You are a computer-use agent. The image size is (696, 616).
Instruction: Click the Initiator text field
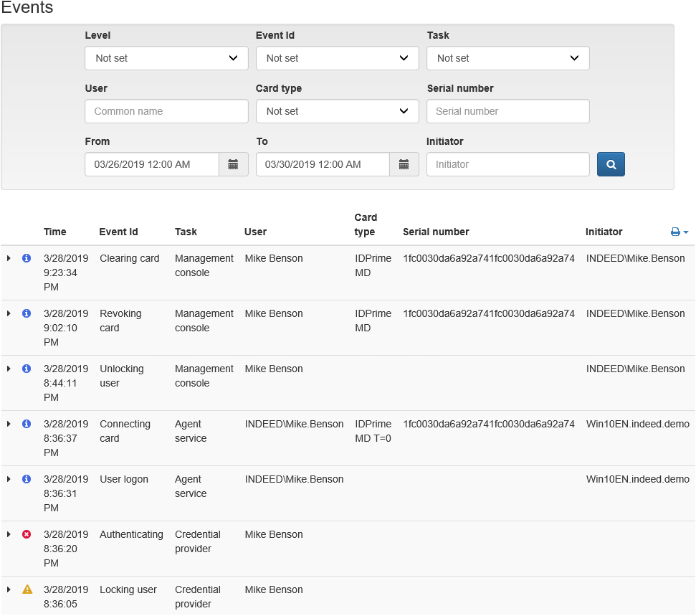click(x=507, y=164)
